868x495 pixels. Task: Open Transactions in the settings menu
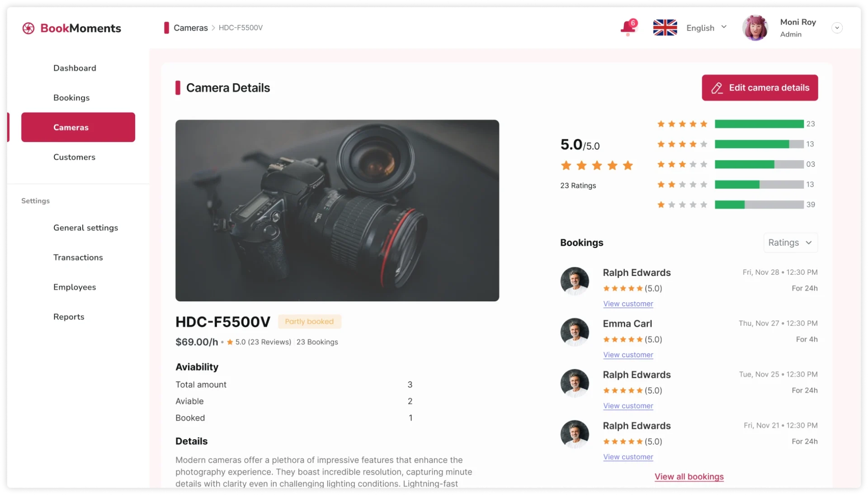tap(78, 257)
